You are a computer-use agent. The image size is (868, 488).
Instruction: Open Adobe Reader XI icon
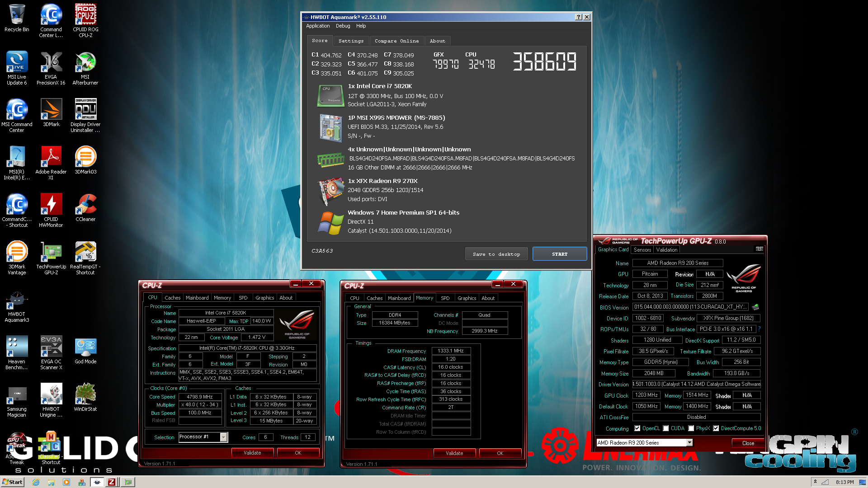point(51,163)
